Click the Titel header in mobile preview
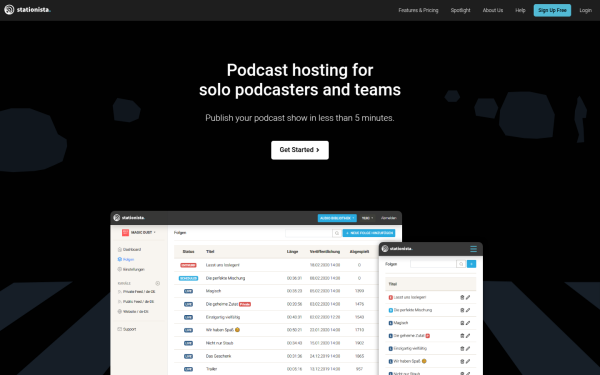The height and width of the screenshot is (375, 600). coord(393,284)
